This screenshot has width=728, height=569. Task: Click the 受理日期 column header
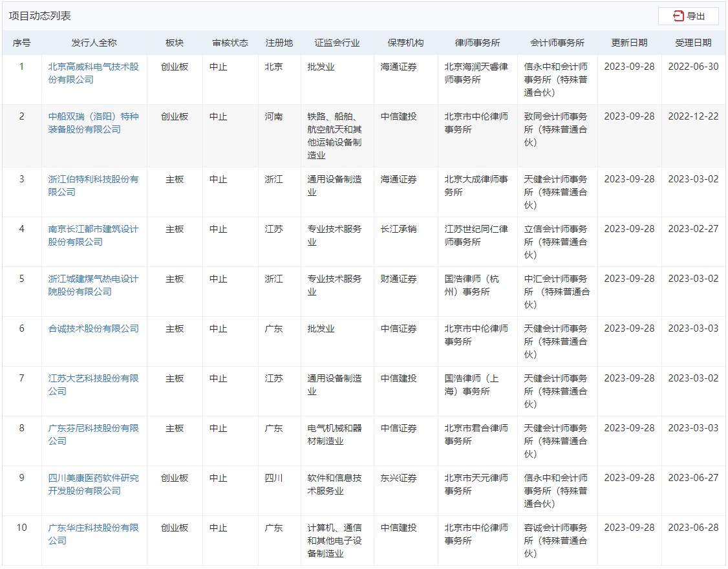tap(693, 43)
